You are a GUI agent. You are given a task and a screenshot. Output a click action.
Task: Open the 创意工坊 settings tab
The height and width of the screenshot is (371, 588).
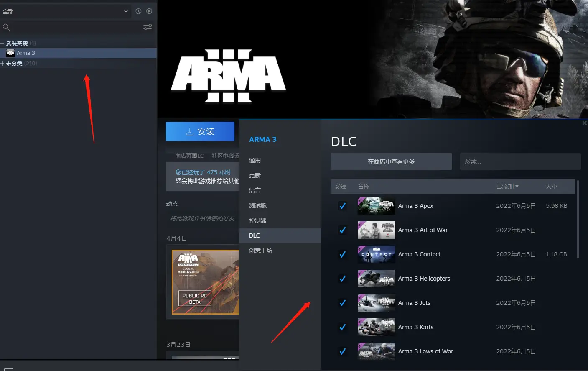click(280, 251)
